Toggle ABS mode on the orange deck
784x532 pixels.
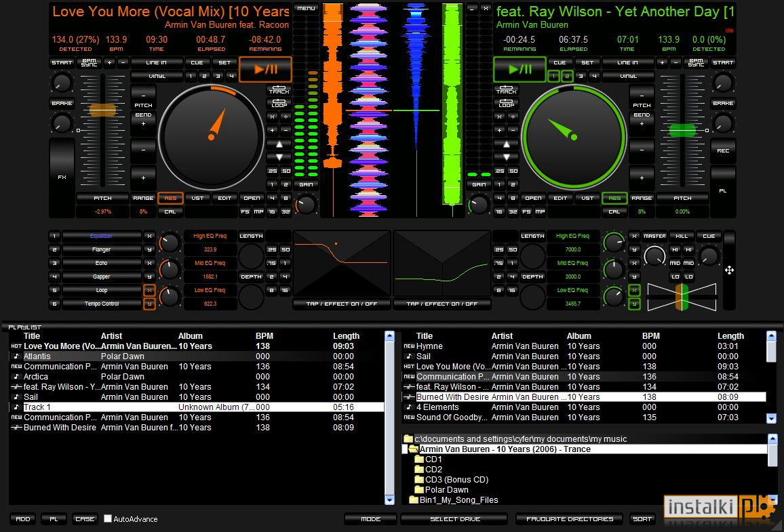(x=170, y=199)
